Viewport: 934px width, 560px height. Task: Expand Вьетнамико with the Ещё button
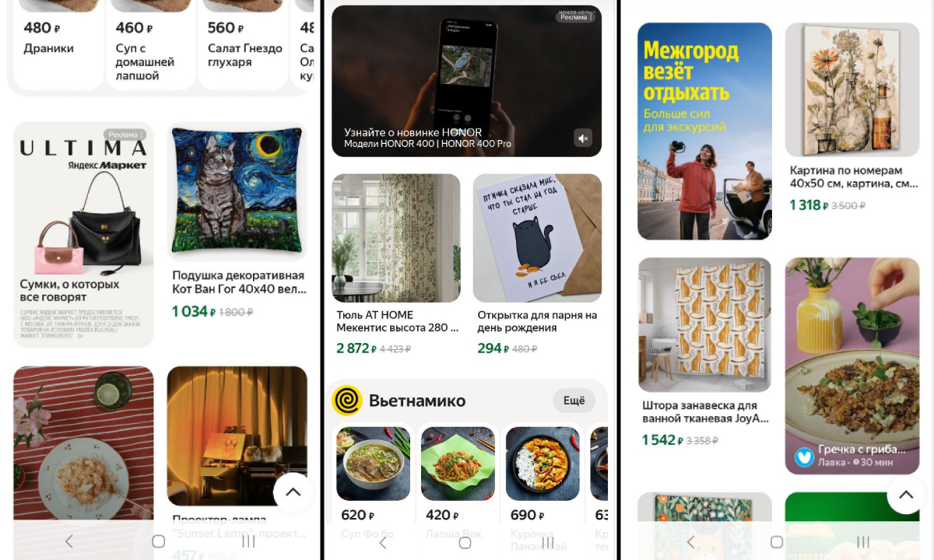(574, 401)
